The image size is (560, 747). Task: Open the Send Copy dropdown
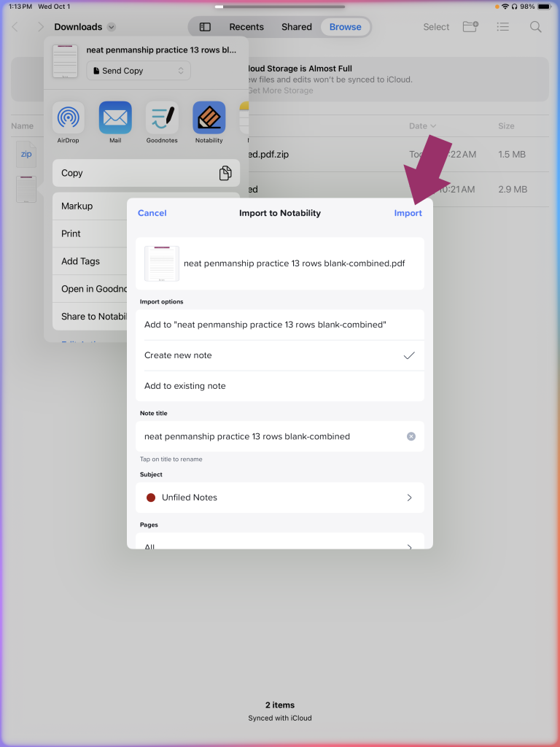[x=139, y=71]
